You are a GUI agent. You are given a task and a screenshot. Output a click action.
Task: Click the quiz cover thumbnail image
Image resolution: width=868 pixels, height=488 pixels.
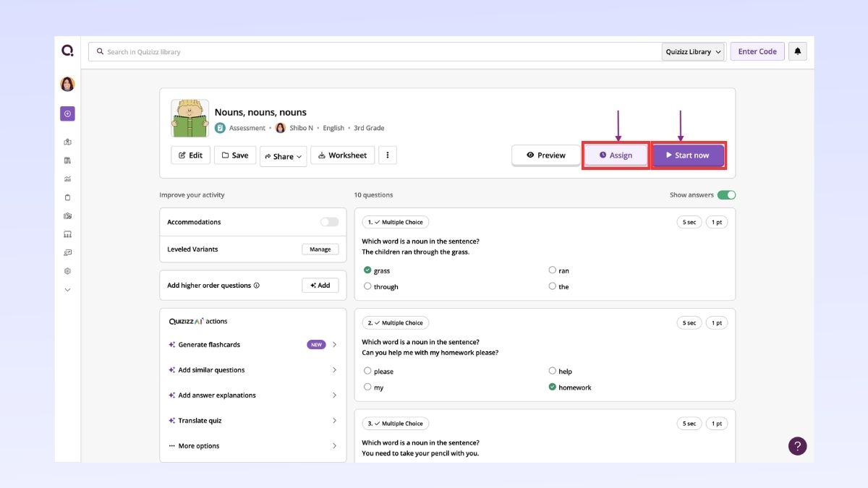[x=190, y=119]
